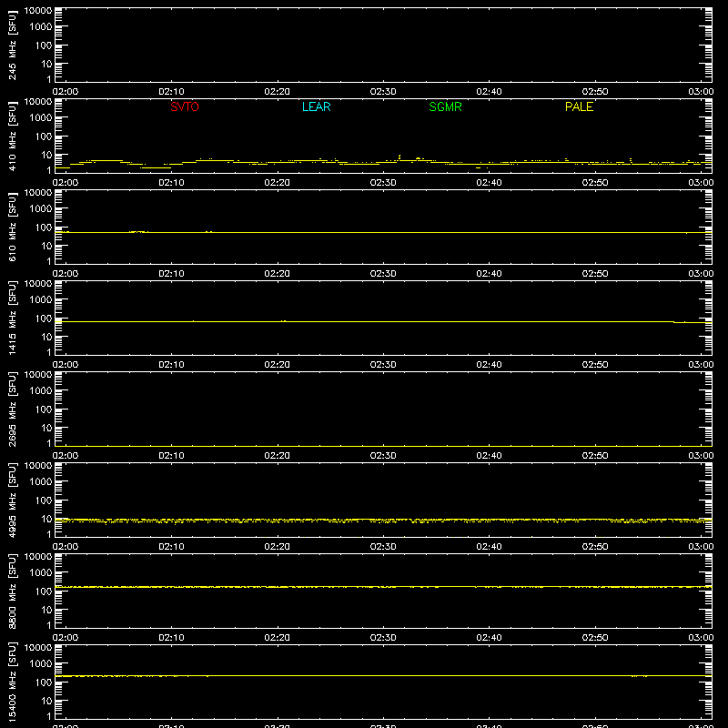Select the 1415 MHz [SFU] axis title

(x=12, y=318)
